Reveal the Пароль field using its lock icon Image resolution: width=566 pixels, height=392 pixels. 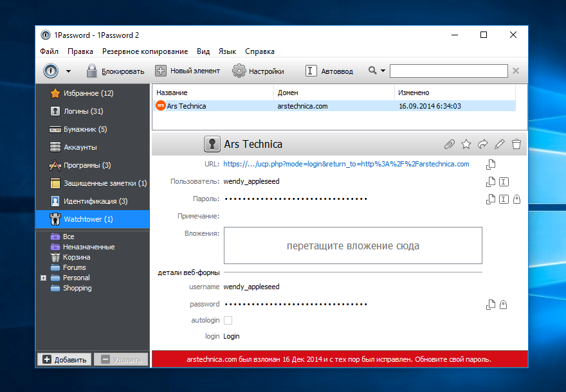tap(517, 199)
